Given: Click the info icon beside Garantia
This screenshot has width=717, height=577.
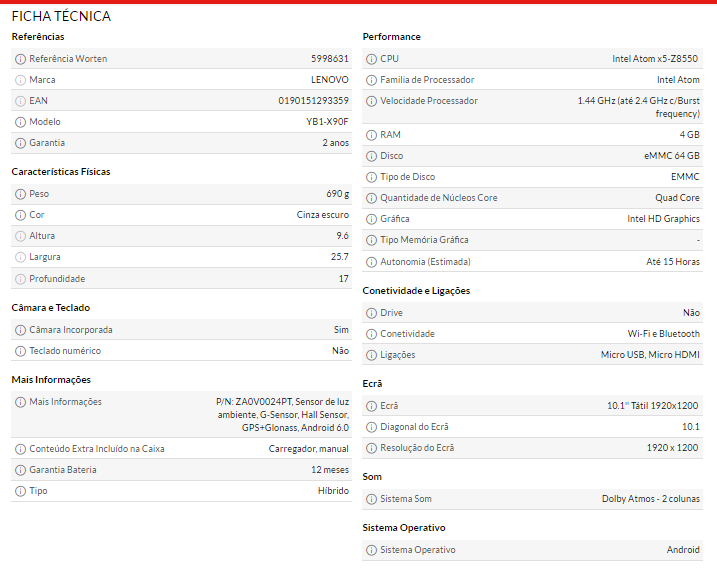Looking at the screenshot, I should (20, 143).
